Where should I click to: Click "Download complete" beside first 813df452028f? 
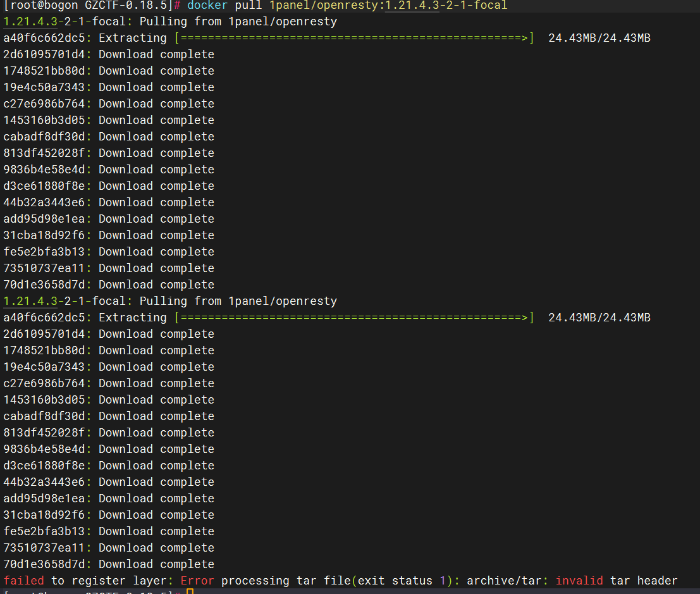coord(156,153)
